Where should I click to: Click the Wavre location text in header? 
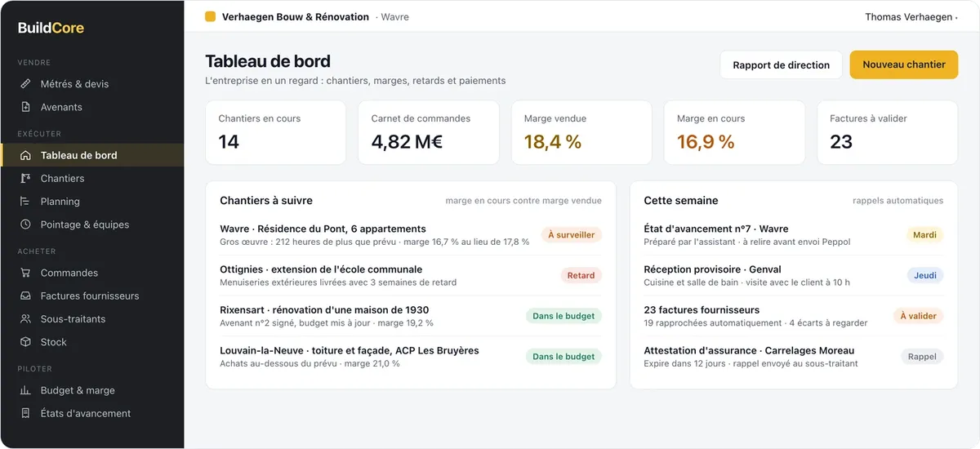(395, 16)
